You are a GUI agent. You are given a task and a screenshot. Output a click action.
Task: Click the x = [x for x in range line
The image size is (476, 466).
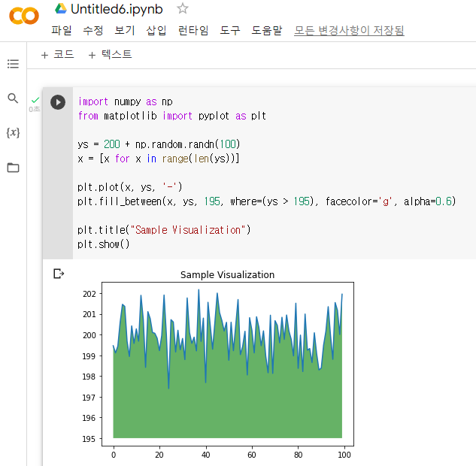point(159,159)
